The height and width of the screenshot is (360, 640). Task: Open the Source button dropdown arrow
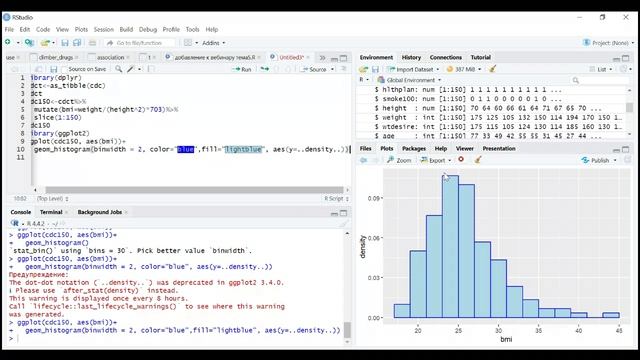[x=332, y=69]
